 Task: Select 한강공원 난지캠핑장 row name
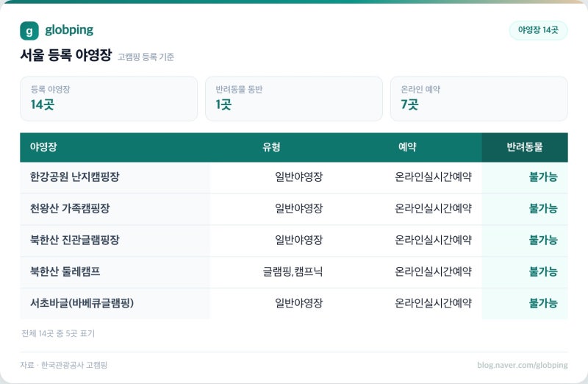[x=75, y=177]
